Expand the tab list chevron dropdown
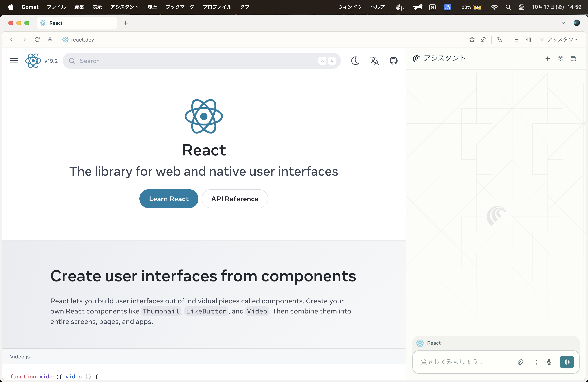This screenshot has width=588, height=382. (x=563, y=23)
